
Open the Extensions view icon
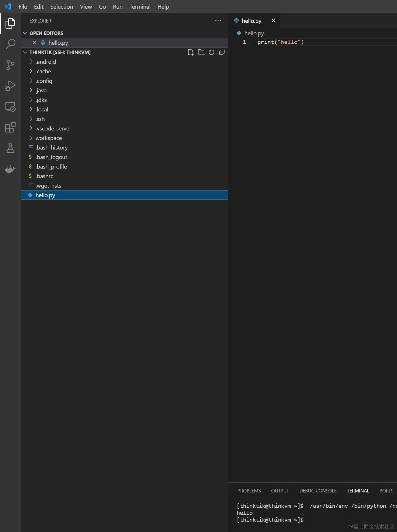point(10,127)
